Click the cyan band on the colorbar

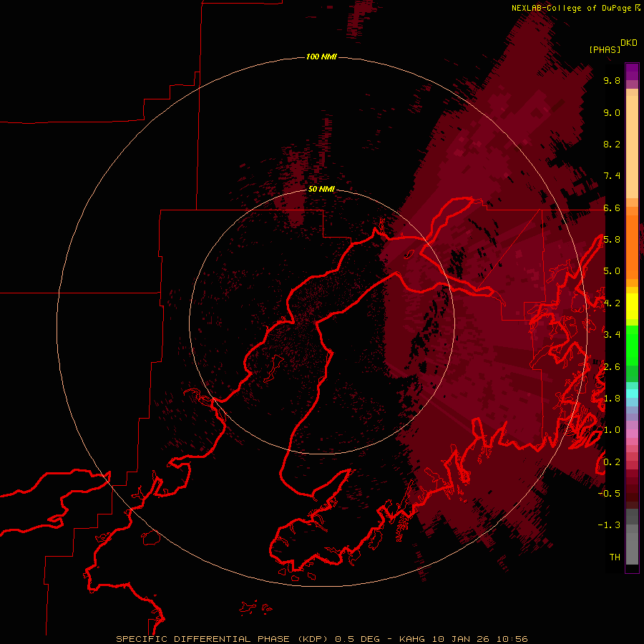(x=632, y=393)
